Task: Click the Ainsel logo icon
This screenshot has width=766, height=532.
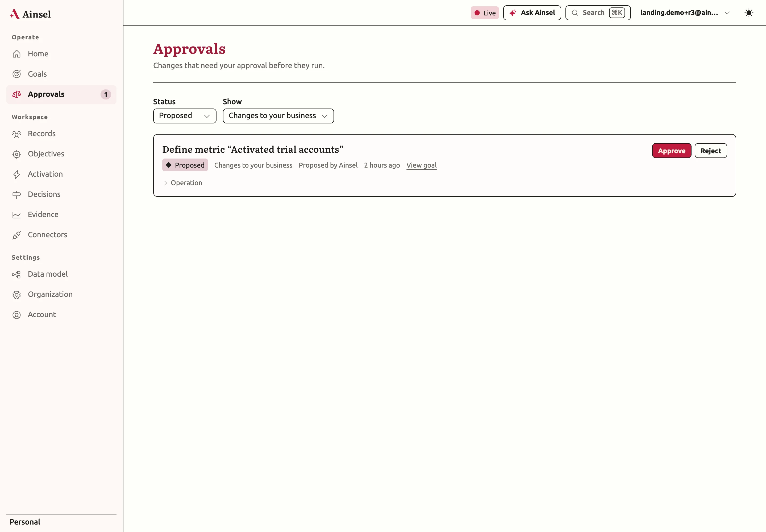Action: [14, 14]
